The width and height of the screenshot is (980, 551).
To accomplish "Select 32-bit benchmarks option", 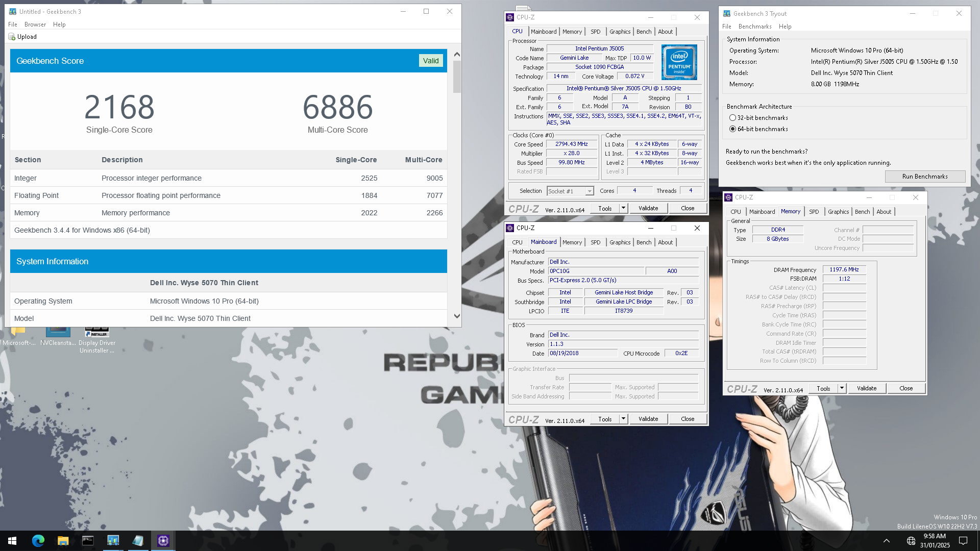I will click(x=732, y=118).
